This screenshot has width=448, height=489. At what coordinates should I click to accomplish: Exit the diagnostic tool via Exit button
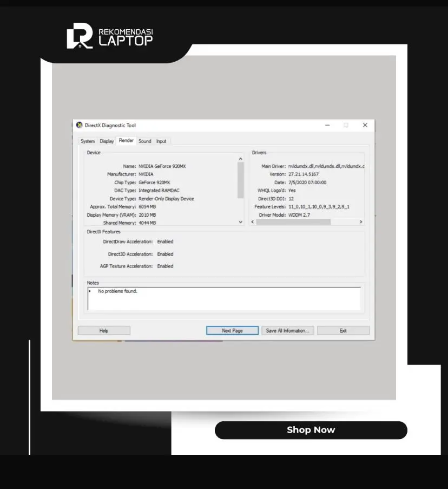click(343, 330)
